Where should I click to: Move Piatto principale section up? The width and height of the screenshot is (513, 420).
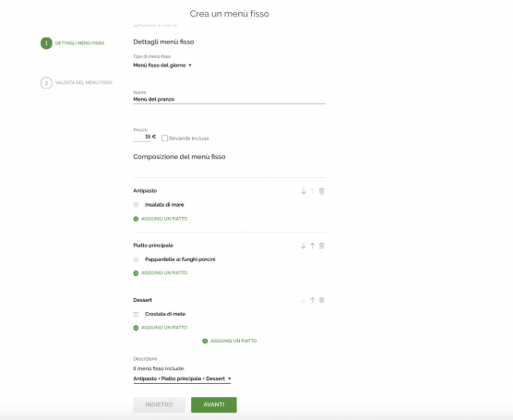313,246
